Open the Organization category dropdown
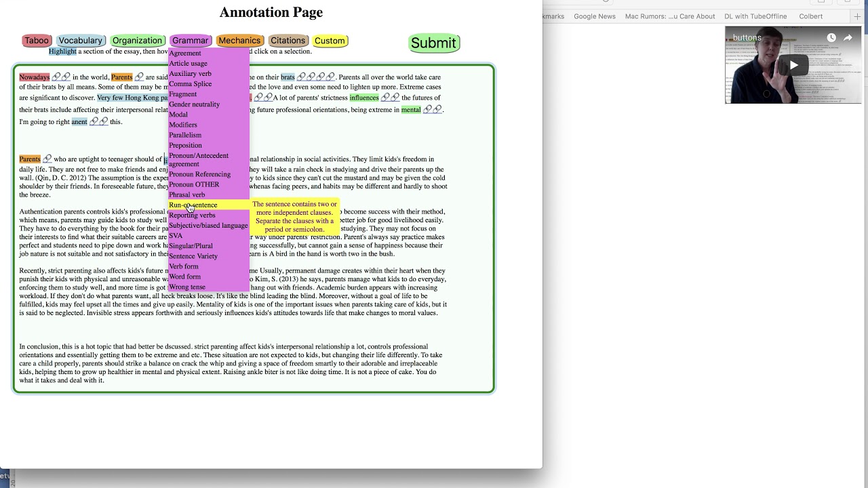Viewport: 868px width, 488px height. tap(138, 41)
